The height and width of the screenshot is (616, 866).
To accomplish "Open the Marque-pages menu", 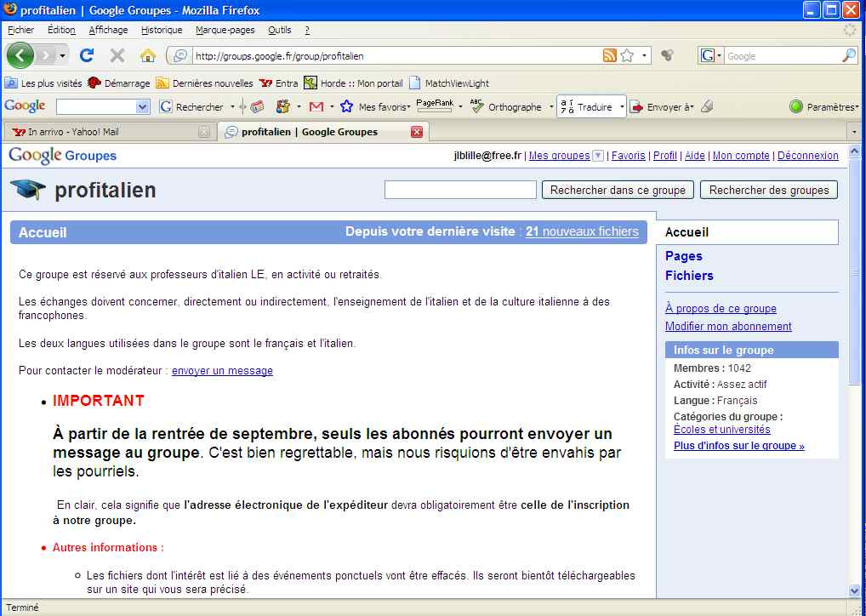I will [x=225, y=30].
